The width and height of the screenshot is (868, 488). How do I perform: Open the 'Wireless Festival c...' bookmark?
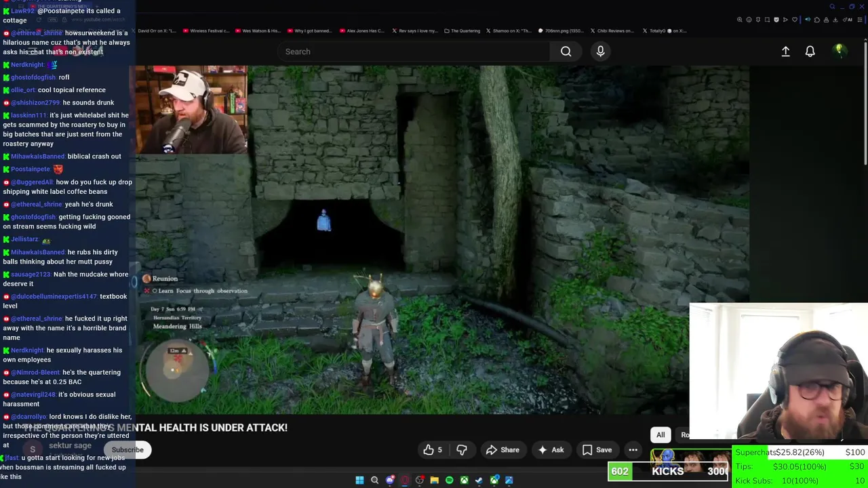(x=205, y=30)
